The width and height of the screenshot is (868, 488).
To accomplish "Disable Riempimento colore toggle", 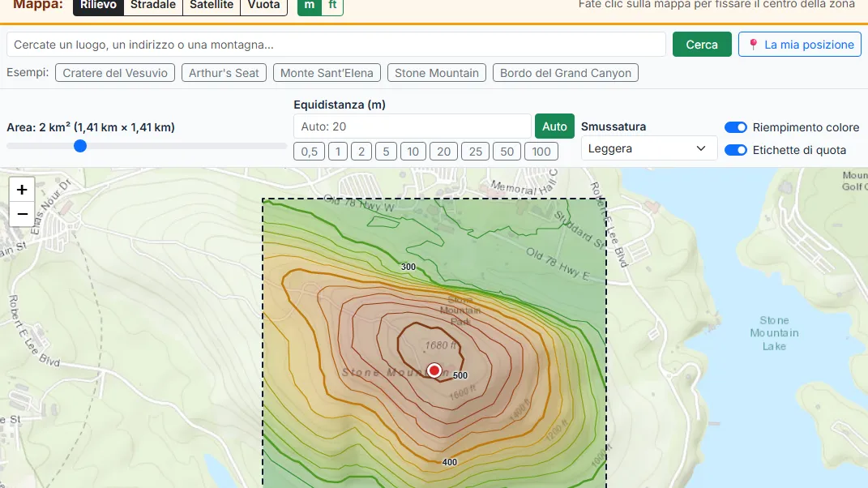I will [736, 127].
